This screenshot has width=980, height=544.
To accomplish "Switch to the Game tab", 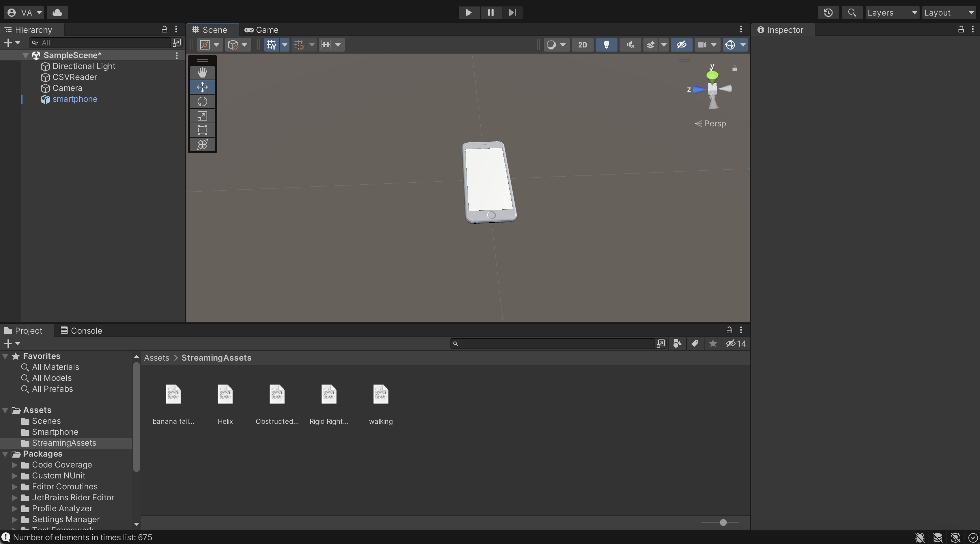I will click(262, 30).
